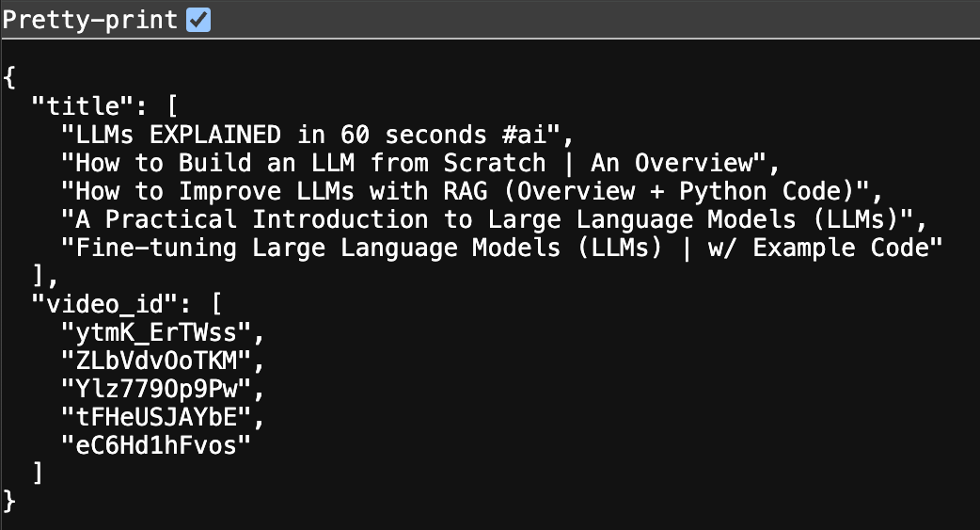Uncheck the Pretty-print checkbox

pyautogui.click(x=198, y=20)
